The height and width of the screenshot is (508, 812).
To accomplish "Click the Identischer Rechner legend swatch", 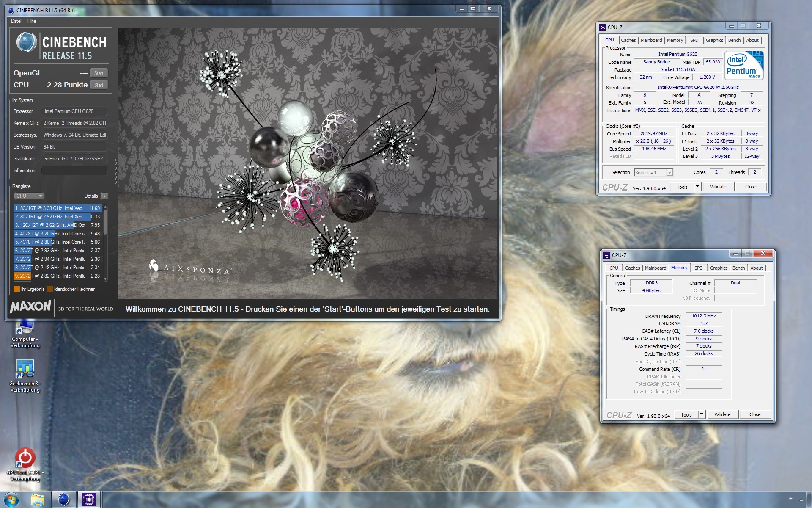I will [x=49, y=289].
